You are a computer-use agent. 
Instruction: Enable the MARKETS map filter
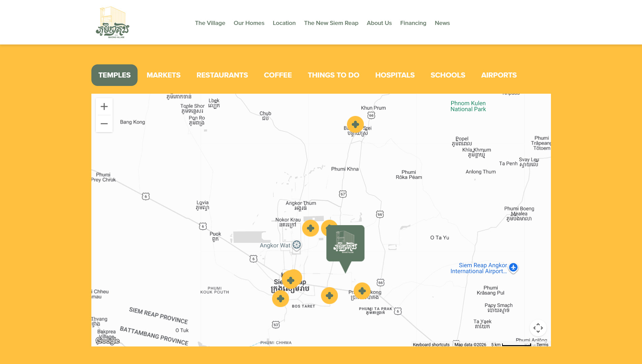tap(163, 75)
